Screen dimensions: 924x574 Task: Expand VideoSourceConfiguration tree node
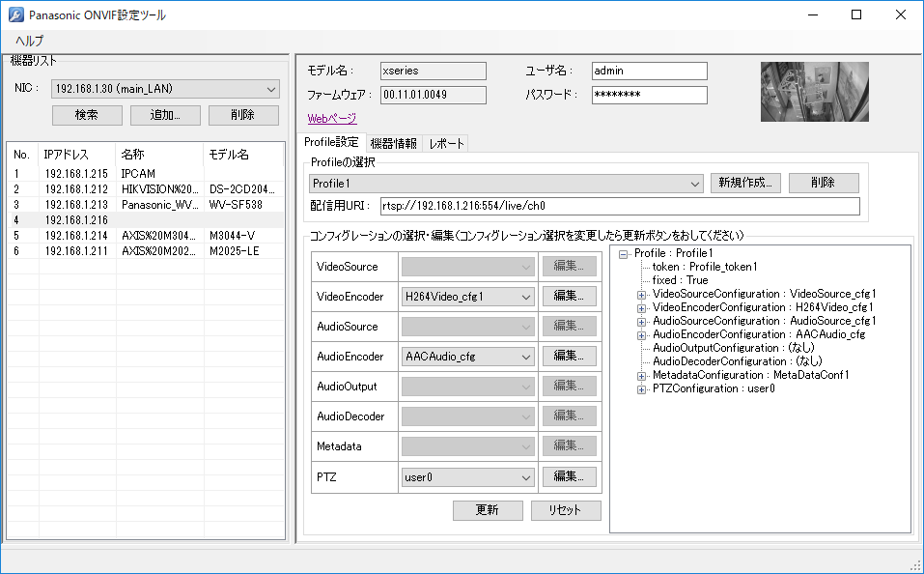tap(641, 295)
